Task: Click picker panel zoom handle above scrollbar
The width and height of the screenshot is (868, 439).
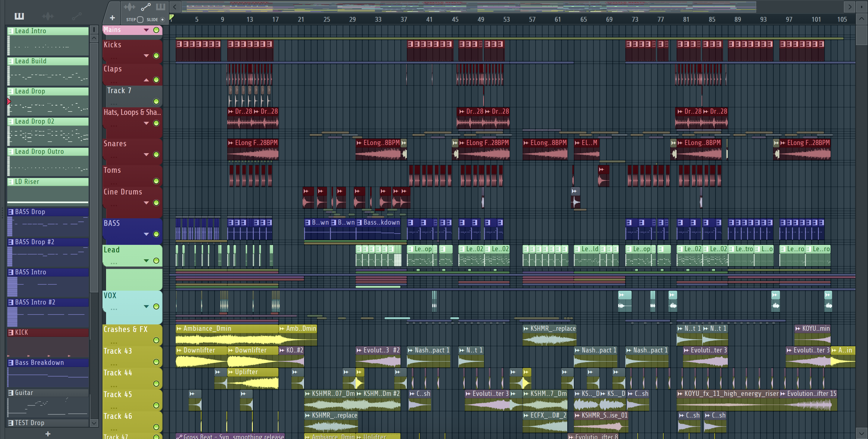Action: (94, 30)
